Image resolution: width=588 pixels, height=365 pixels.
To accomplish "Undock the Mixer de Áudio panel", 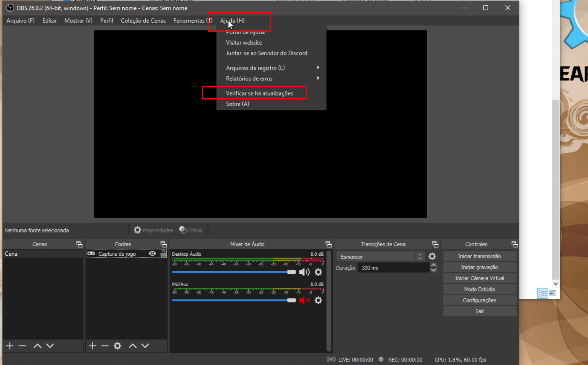I will click(328, 245).
